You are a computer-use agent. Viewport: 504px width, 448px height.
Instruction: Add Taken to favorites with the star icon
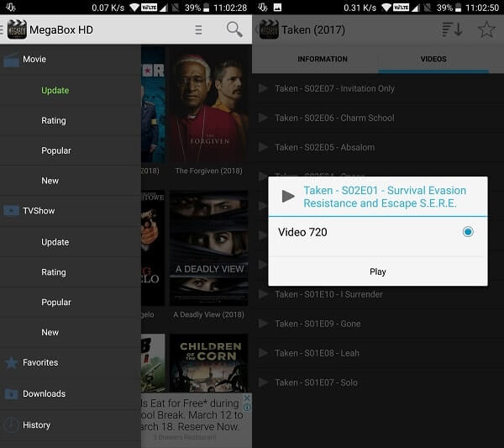click(x=486, y=29)
